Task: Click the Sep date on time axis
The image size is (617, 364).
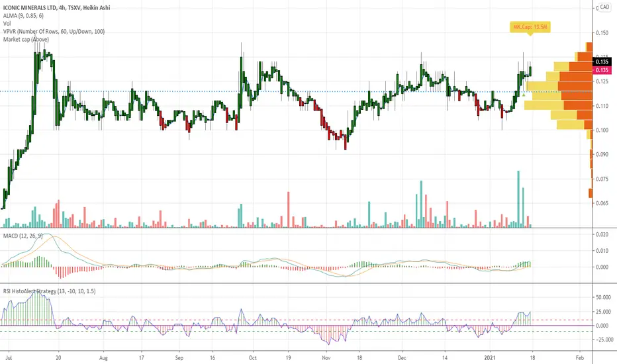Action: point(179,357)
